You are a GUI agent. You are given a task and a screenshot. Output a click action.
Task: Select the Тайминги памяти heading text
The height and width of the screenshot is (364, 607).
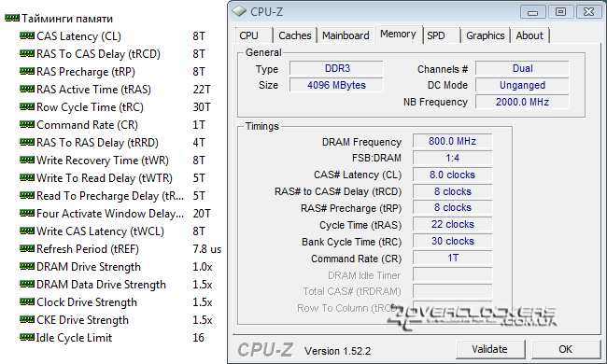click(67, 19)
